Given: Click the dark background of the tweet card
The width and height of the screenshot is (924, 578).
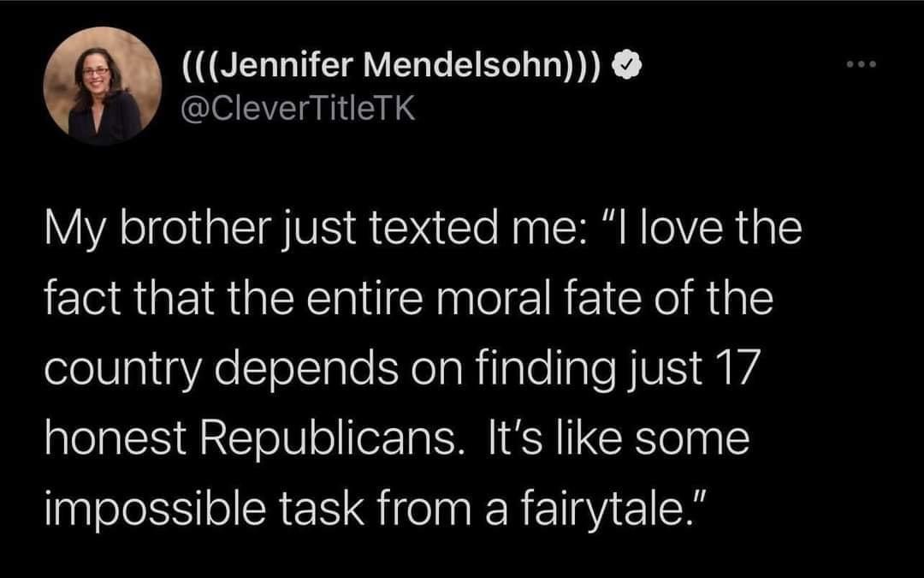Looking at the screenshot, I should click(x=462, y=557).
